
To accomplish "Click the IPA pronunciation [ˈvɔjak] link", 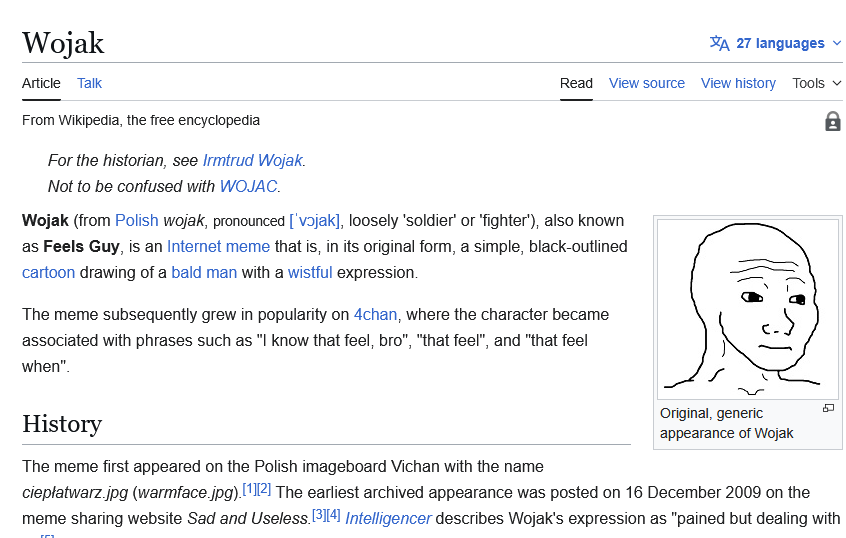I will 315,220.
